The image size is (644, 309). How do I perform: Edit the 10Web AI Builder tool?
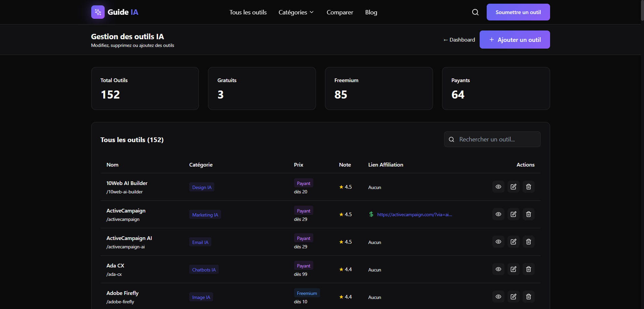pyautogui.click(x=513, y=187)
